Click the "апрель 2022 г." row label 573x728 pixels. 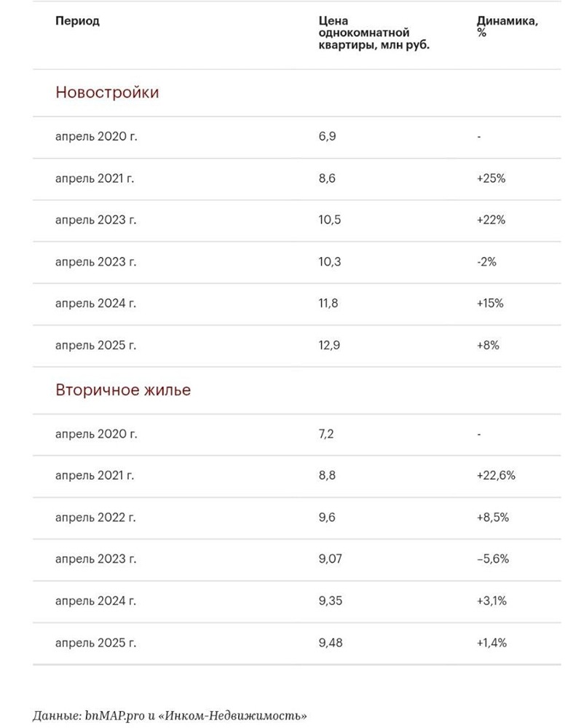point(95,518)
